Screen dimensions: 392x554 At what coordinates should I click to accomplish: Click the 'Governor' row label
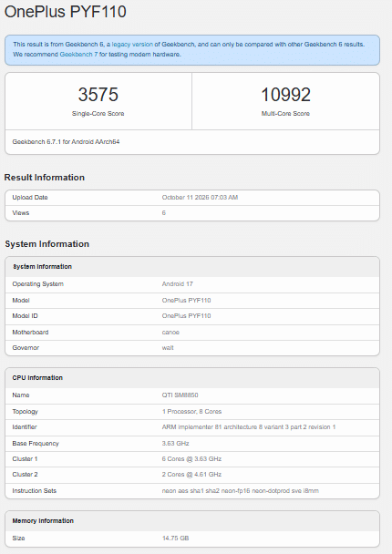[26, 348]
